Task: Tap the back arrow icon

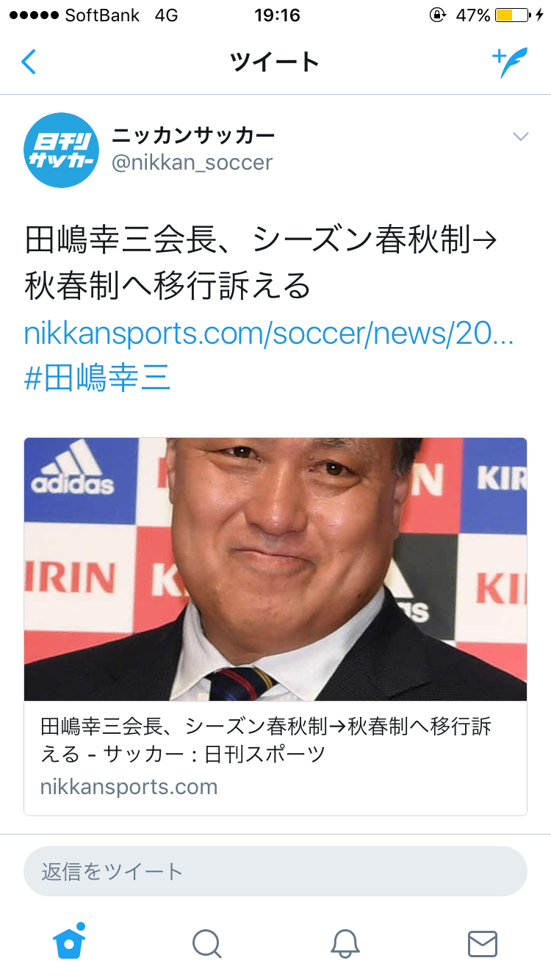Action: click(x=28, y=62)
